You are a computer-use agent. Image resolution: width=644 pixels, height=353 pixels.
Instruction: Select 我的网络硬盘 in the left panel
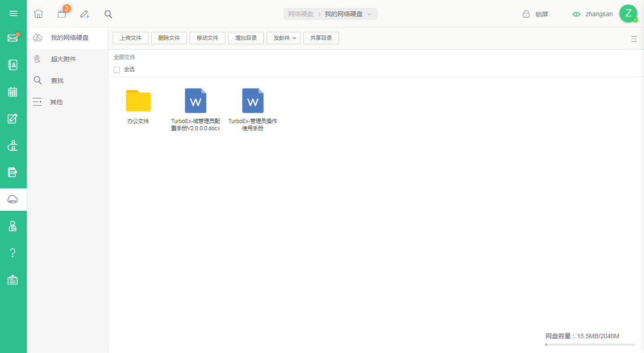point(68,38)
